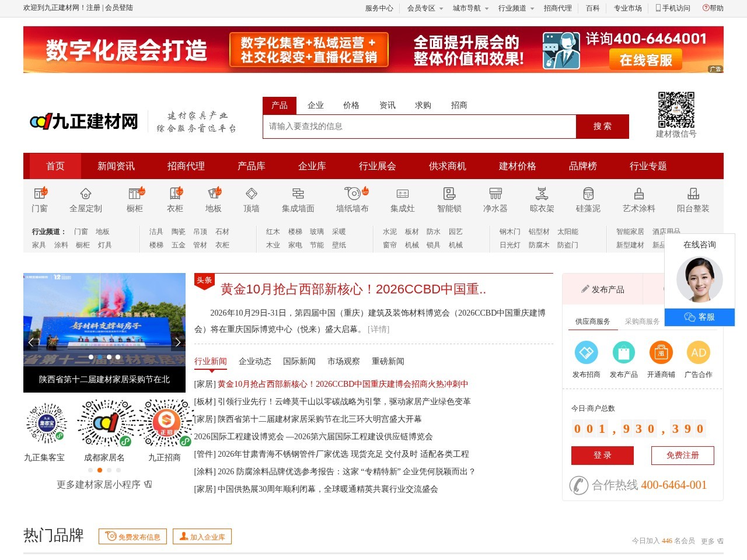Click the 九正招商 mini program code
747x560 pixels.
point(166,423)
